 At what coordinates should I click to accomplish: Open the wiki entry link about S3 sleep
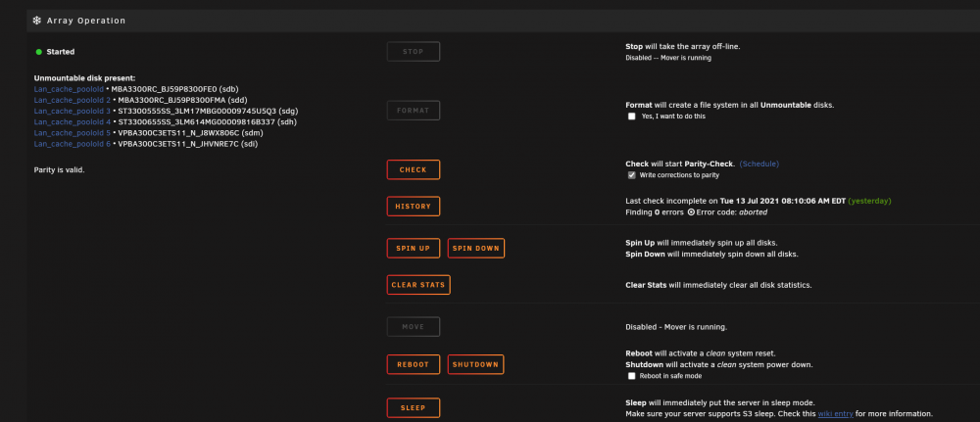pos(835,414)
